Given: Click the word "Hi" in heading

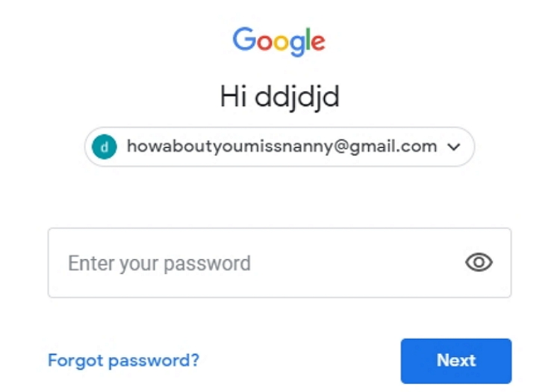Looking at the screenshot, I should [234, 96].
